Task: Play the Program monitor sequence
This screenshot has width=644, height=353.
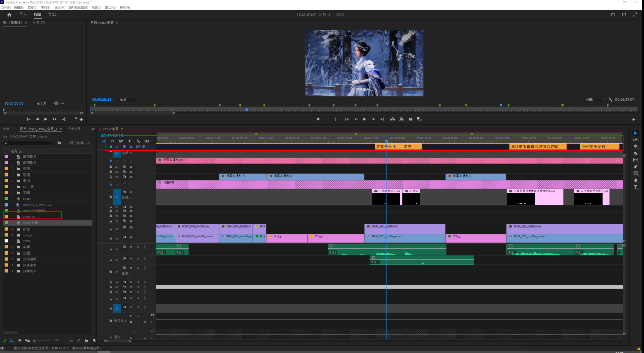Action: [x=364, y=119]
